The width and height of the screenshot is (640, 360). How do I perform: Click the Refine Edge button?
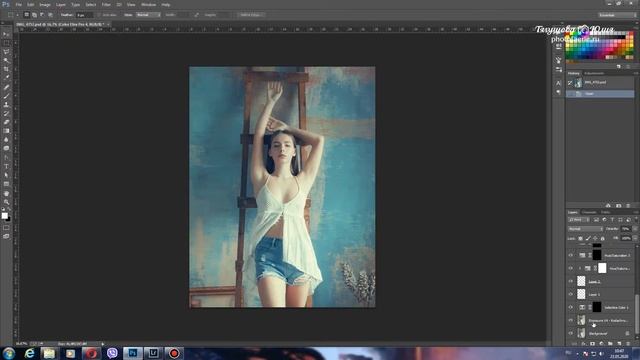point(251,15)
